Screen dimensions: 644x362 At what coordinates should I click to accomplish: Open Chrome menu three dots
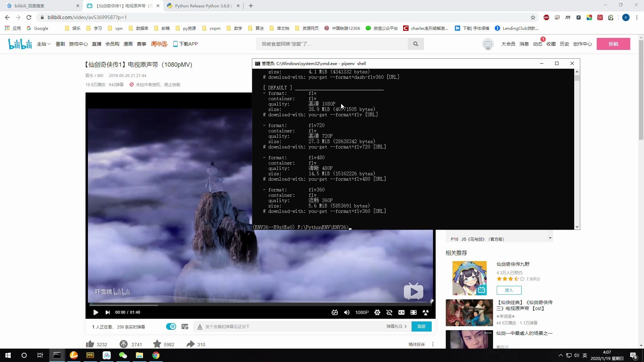click(637, 17)
